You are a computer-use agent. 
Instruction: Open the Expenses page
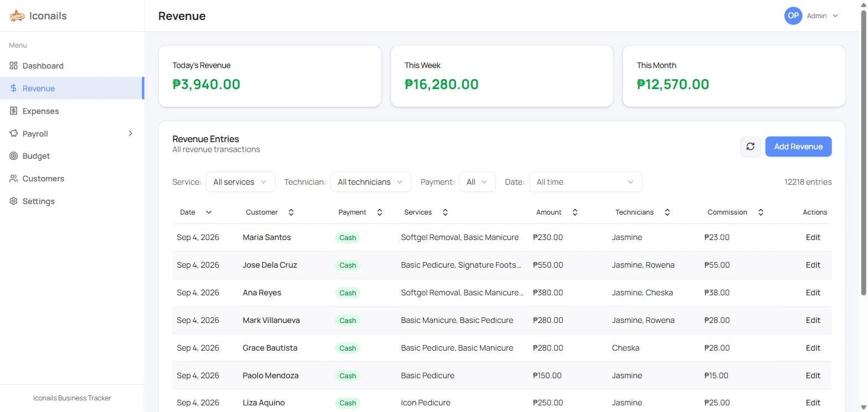(x=72, y=111)
